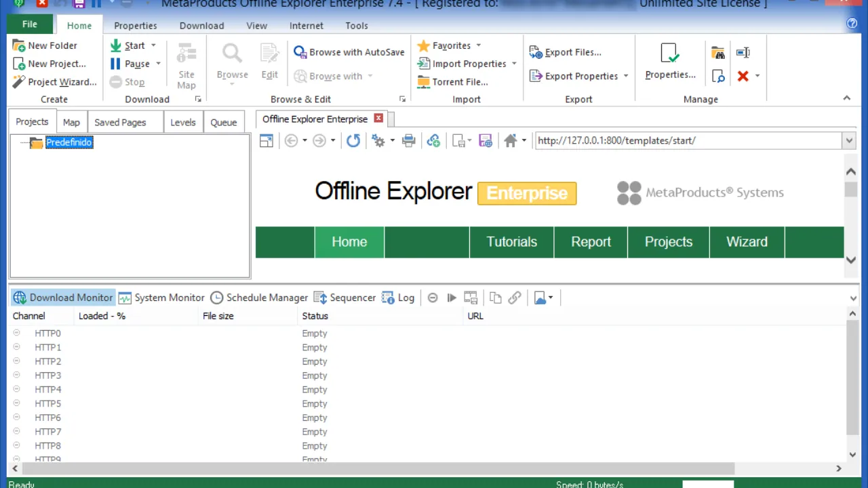The width and height of the screenshot is (868, 488).
Task: Switch to the Internet ribbon tab
Action: coord(307,26)
